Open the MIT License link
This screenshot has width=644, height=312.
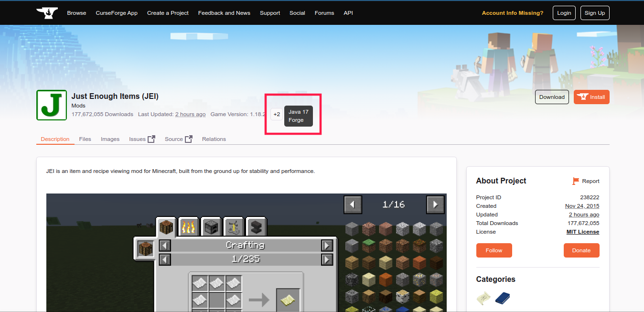[x=583, y=232]
